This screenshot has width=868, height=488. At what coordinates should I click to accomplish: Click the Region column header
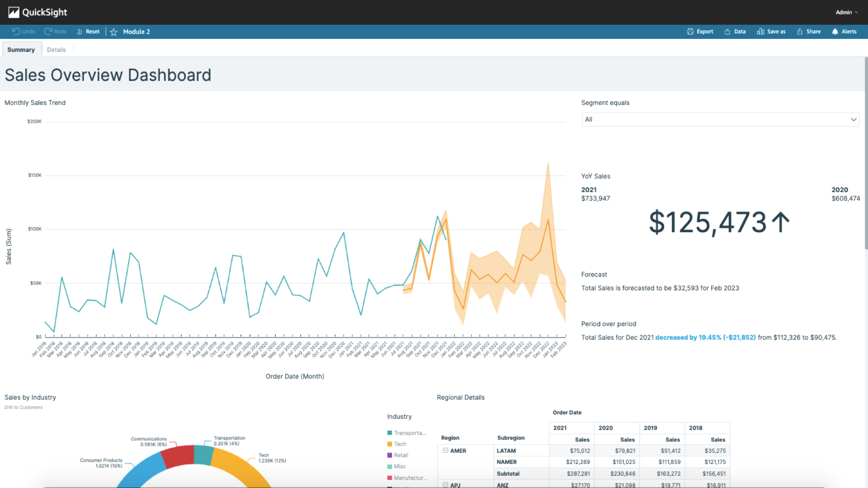pyautogui.click(x=450, y=438)
